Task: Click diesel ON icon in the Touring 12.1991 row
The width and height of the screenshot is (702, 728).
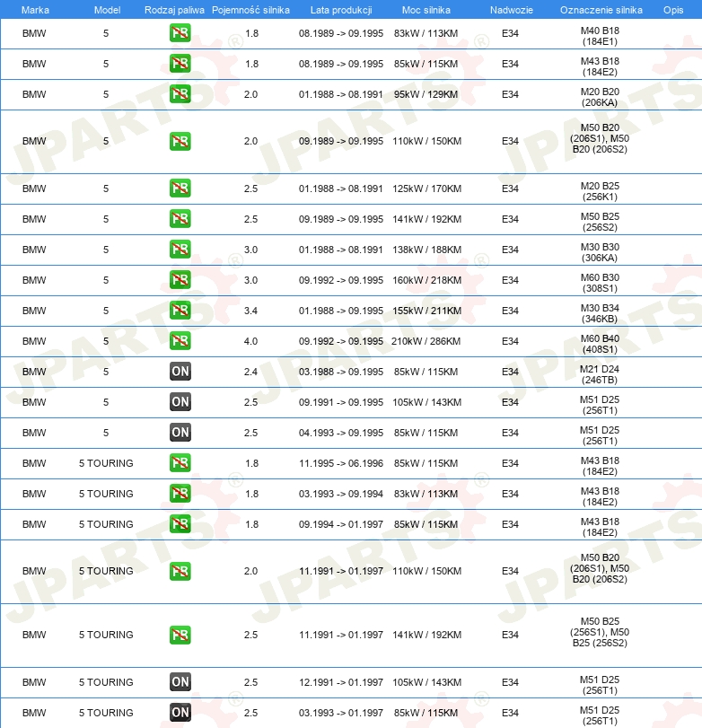Action: pos(180,682)
